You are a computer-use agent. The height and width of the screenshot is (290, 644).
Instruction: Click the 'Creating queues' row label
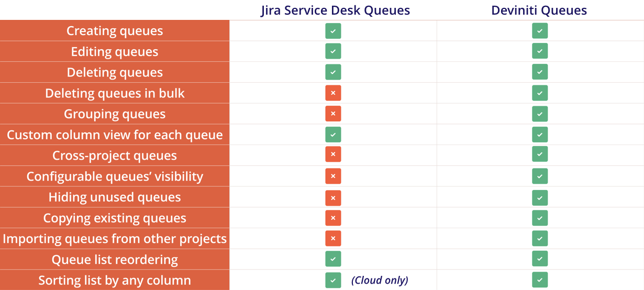pyautogui.click(x=115, y=31)
